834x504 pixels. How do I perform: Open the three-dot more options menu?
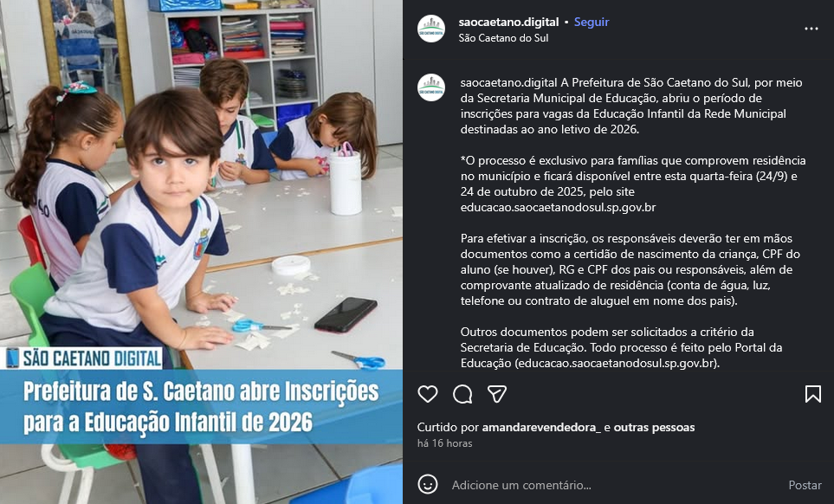coord(811,29)
